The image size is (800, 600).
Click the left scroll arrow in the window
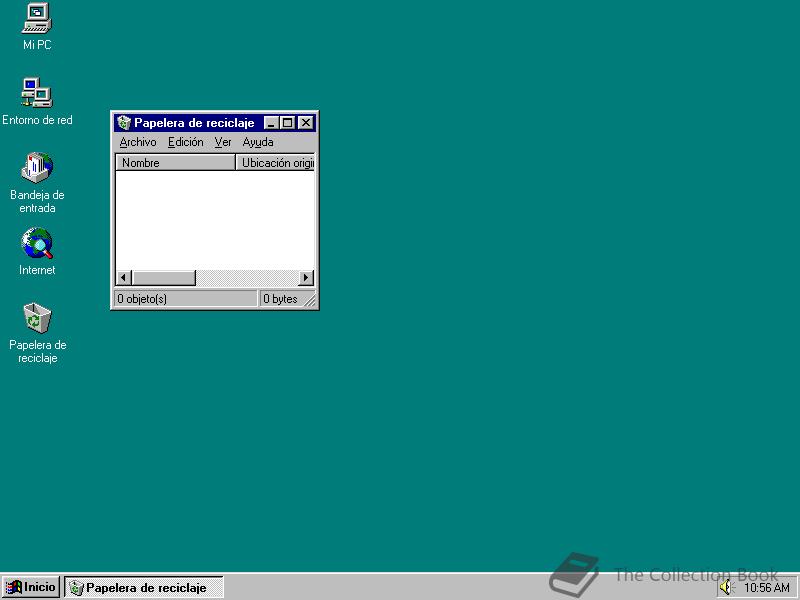click(x=123, y=278)
